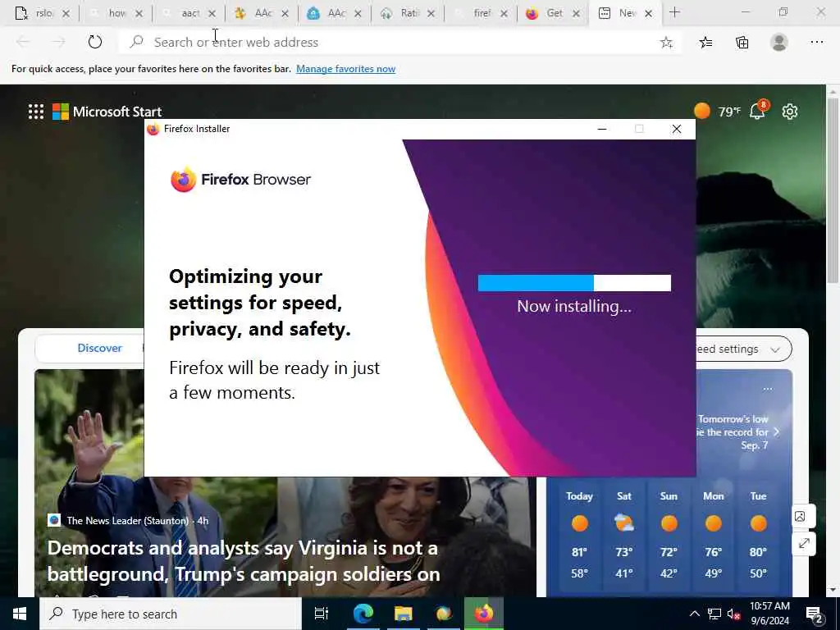Open Microsoft Start page settings gear
The width and height of the screenshot is (840, 630).
tap(790, 112)
